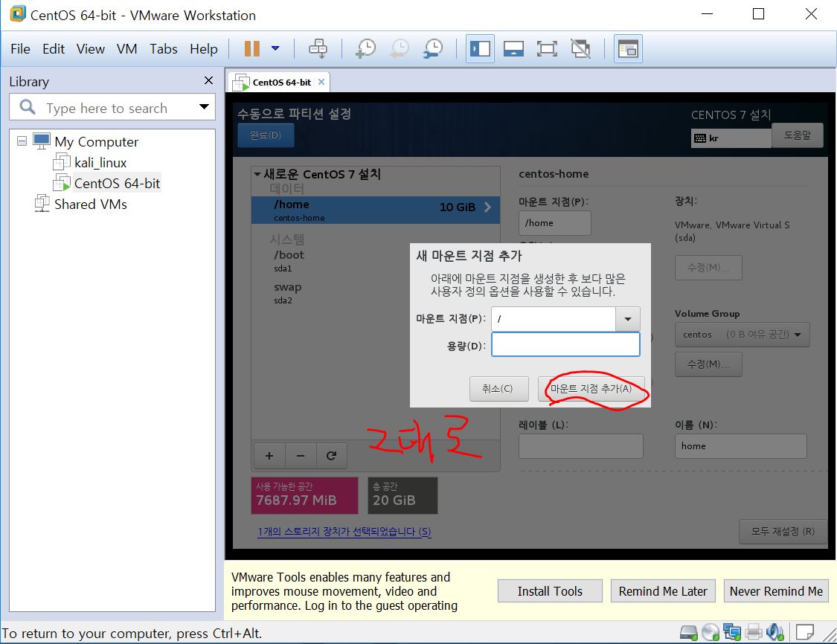Switch to Unity mode icon
Screen dimensions: 837x644
click(580, 48)
